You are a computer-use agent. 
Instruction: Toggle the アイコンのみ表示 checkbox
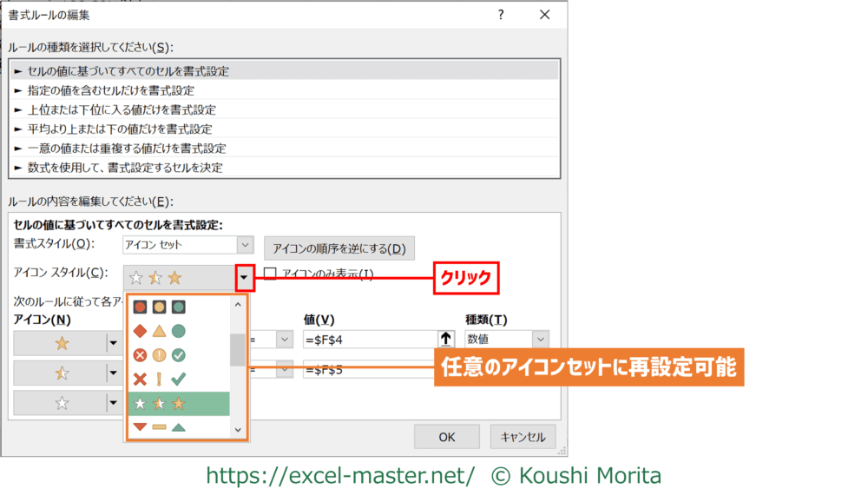pyautogui.click(x=270, y=274)
